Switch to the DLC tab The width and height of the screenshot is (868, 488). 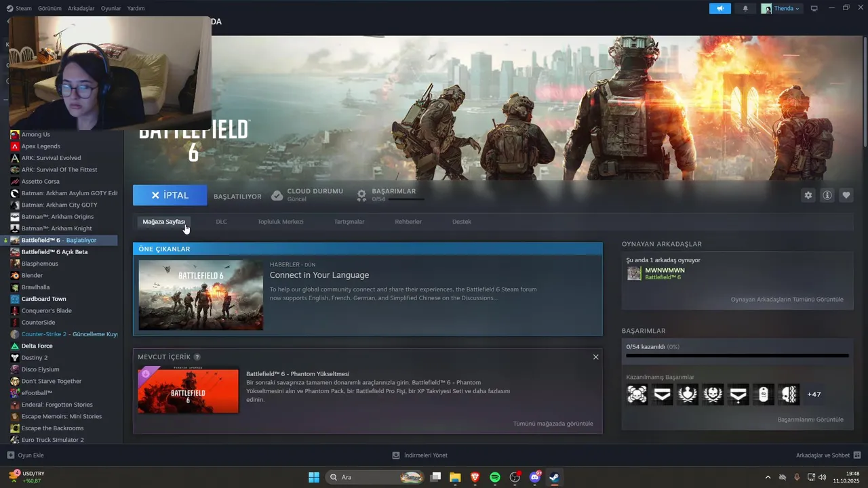click(221, 222)
